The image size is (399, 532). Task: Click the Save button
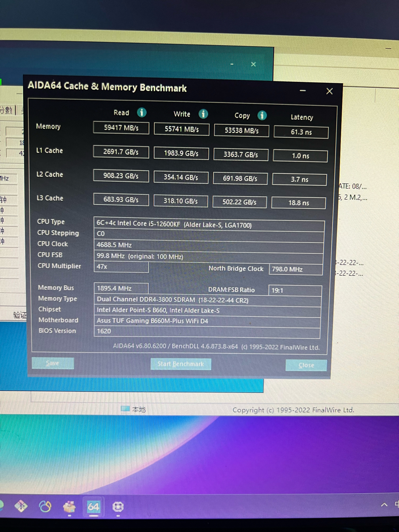pos(53,363)
